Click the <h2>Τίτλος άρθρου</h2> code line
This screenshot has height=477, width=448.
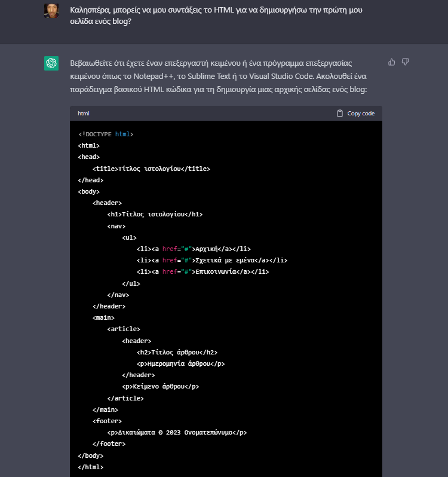click(x=177, y=352)
